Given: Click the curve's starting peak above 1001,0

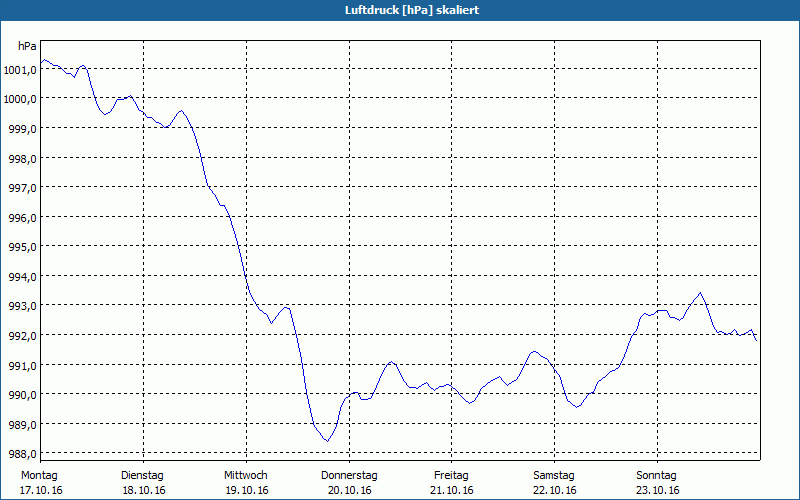Looking at the screenshot, I should [45, 60].
